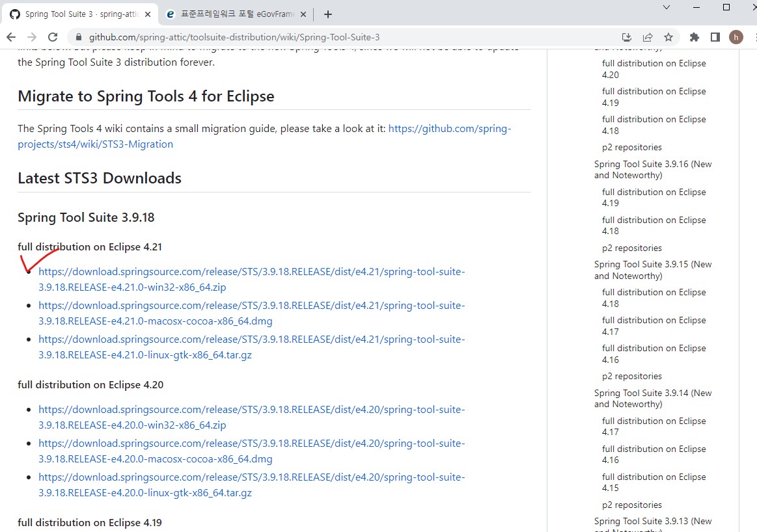Open p2 repositories under Spring Tool Suite 3.9.15

point(632,376)
